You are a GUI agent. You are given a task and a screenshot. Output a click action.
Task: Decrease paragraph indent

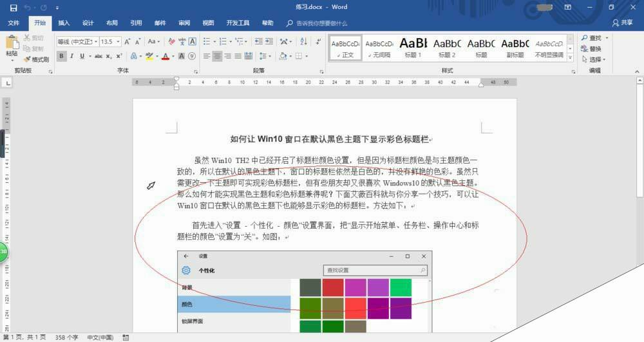259,41
